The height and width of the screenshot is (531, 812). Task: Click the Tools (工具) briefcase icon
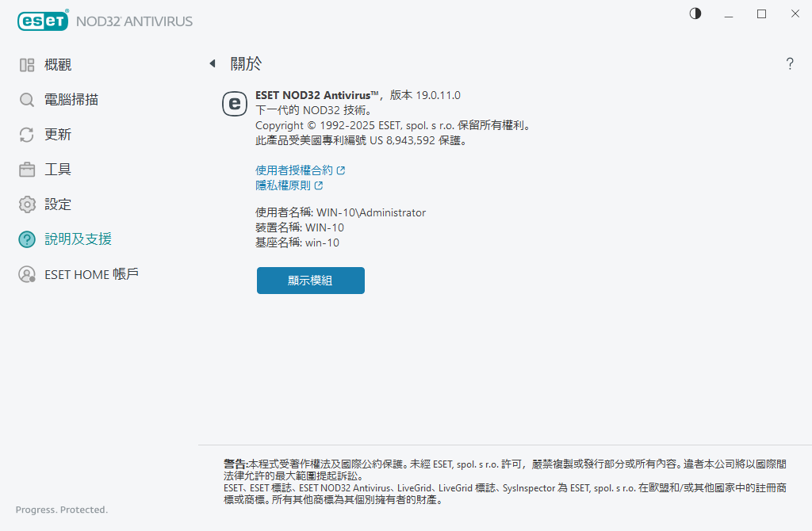coord(27,170)
